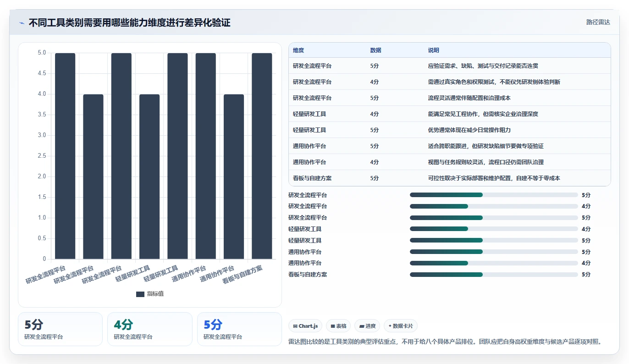Image resolution: width=629 pixels, height=364 pixels.
Task: Open the blue 5分 data card
Action: click(x=239, y=329)
